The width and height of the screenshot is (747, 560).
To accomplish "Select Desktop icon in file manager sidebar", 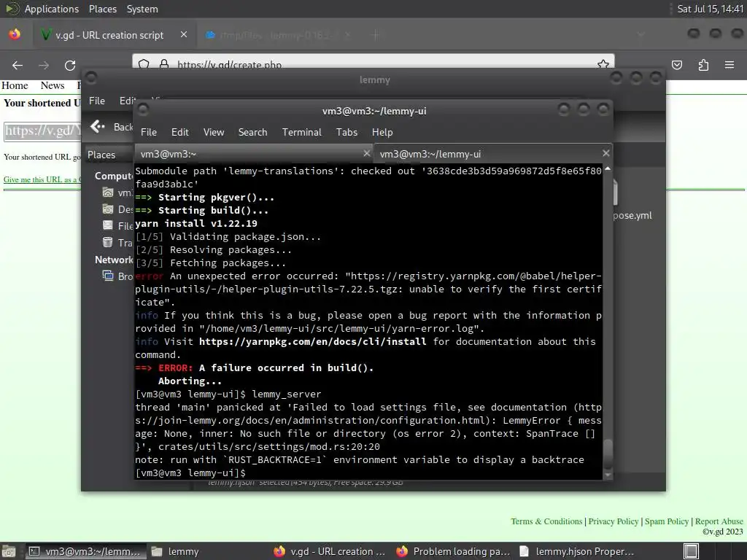I will [x=108, y=209].
